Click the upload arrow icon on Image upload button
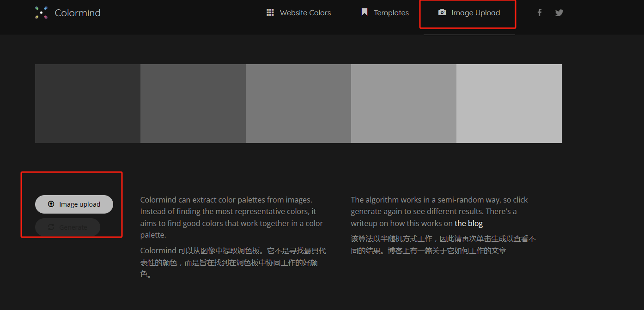This screenshot has width=644, height=310. coord(51,204)
